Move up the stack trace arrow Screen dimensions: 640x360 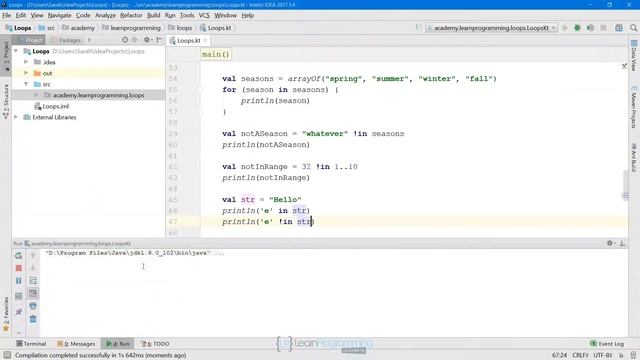coord(33,256)
